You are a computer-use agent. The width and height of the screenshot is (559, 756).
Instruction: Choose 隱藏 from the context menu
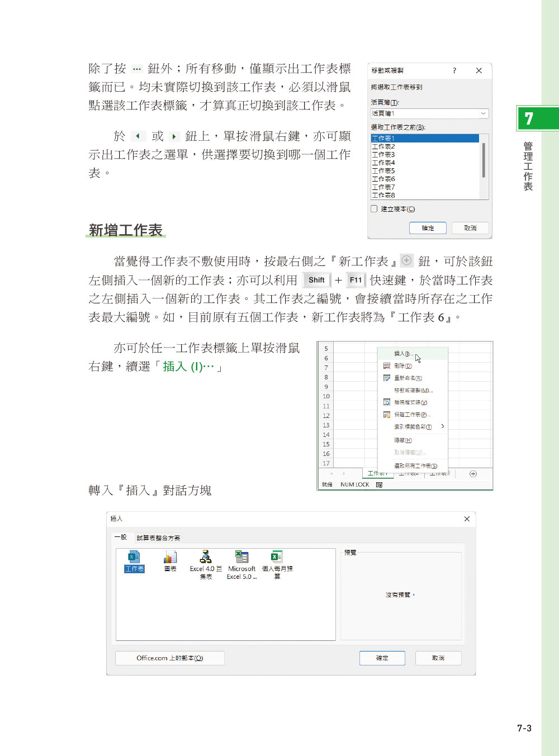pos(403,440)
